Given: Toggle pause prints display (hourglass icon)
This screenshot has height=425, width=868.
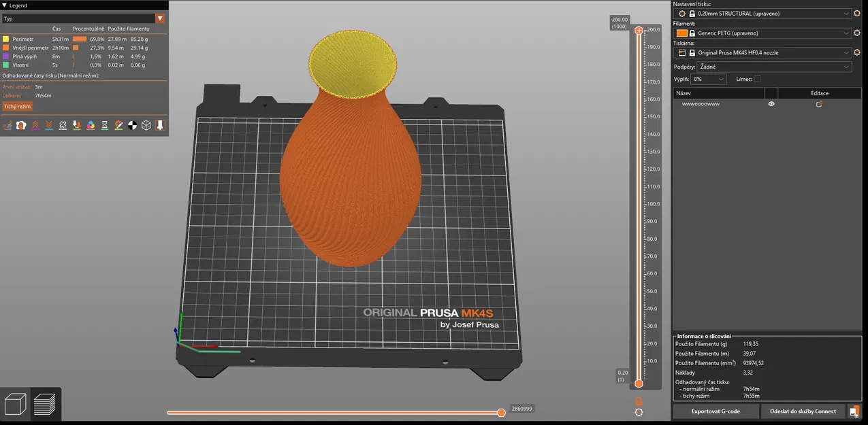Looking at the screenshot, I should pos(104,125).
